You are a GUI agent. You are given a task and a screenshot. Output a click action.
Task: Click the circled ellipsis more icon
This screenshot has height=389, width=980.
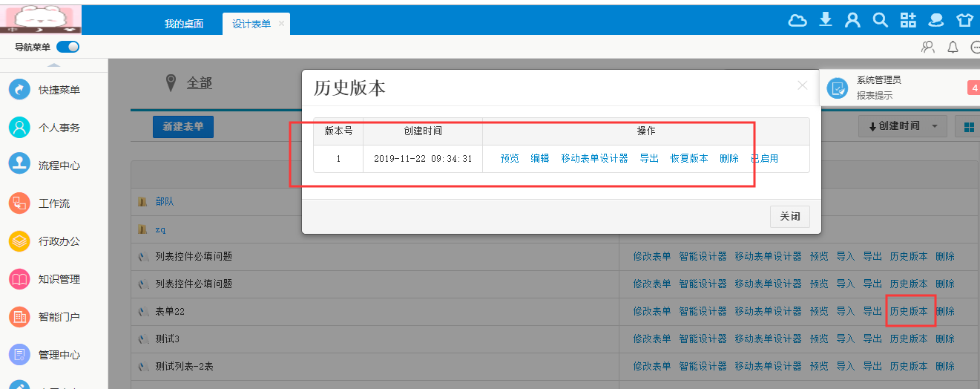[975, 47]
